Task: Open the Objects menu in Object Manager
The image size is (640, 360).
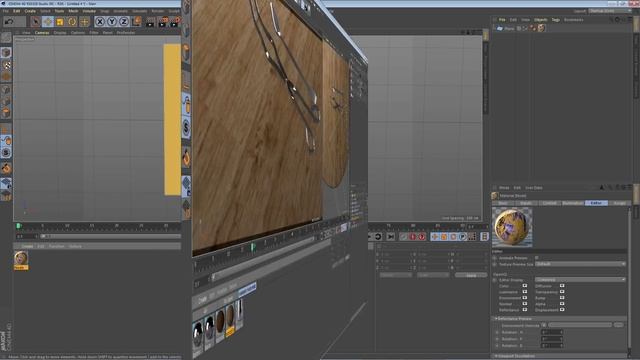Action: pyautogui.click(x=540, y=20)
